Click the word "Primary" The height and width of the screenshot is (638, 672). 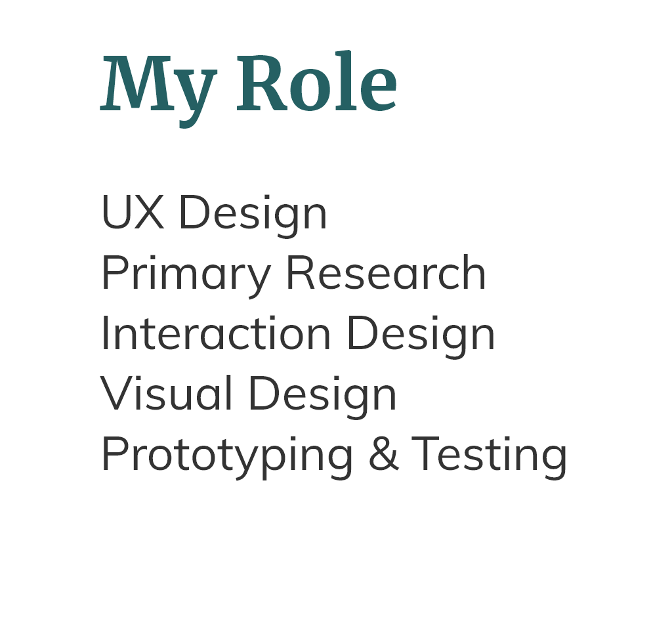(186, 276)
